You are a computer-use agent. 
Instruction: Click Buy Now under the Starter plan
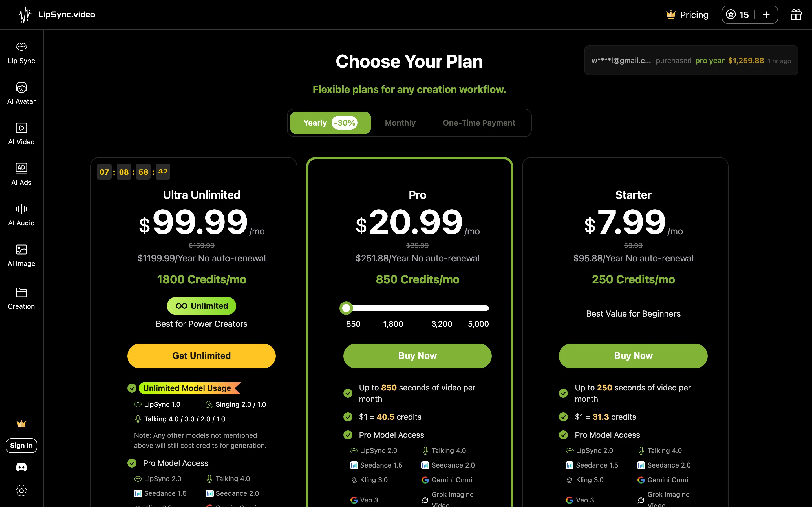coord(633,356)
